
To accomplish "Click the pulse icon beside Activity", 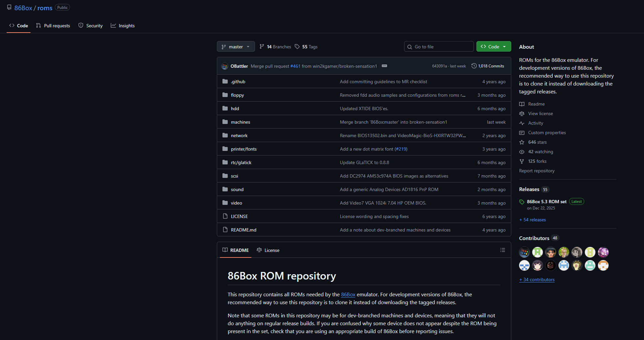I will pos(522,123).
